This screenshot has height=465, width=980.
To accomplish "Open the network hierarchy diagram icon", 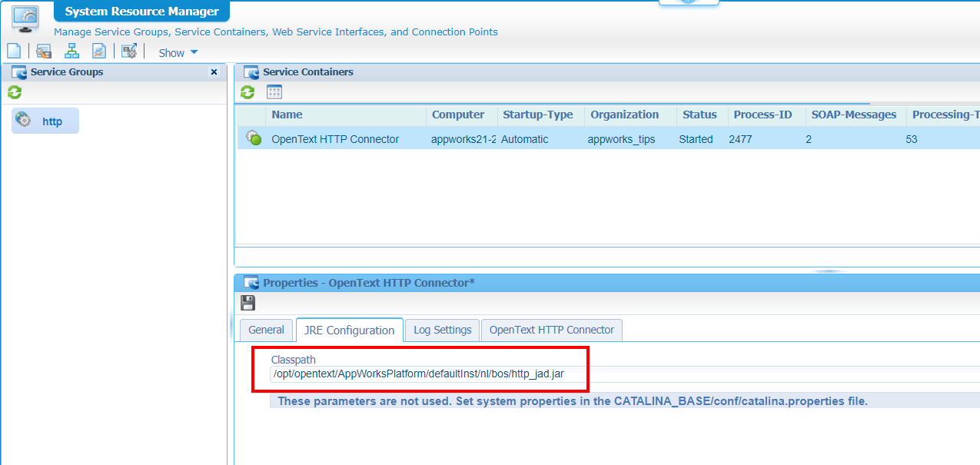I will tap(71, 51).
